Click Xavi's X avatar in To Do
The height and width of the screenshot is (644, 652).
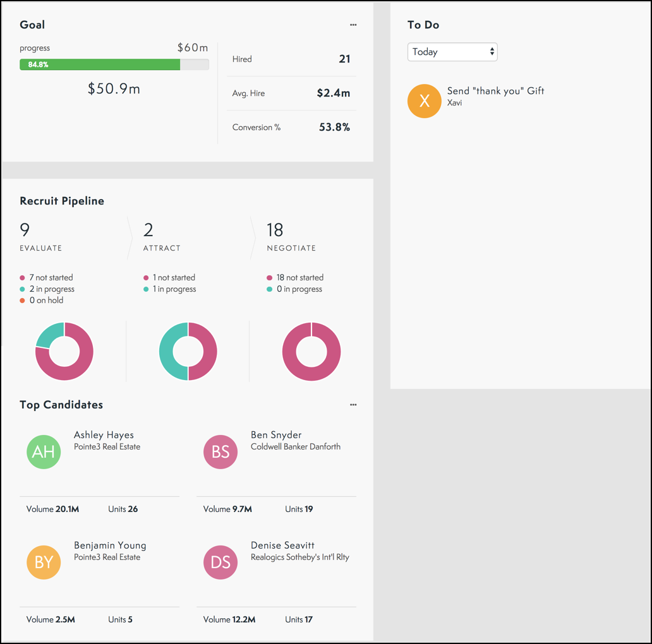pyautogui.click(x=424, y=101)
